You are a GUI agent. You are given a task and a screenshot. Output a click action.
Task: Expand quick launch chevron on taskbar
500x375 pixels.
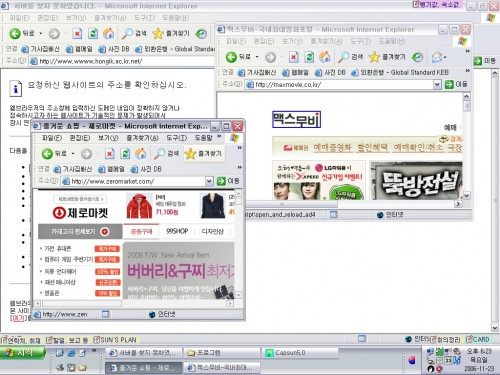94,351
